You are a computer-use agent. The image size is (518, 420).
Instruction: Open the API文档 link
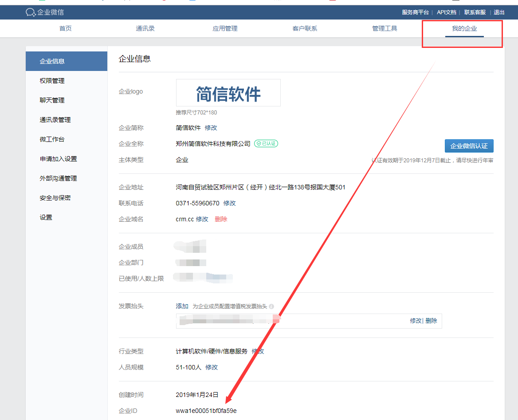[446, 12]
